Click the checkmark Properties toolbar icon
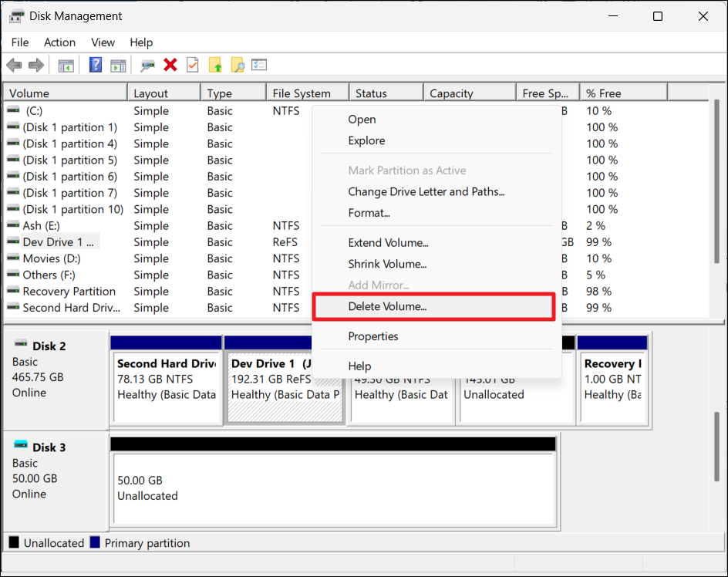The width and height of the screenshot is (728, 577). [x=193, y=66]
